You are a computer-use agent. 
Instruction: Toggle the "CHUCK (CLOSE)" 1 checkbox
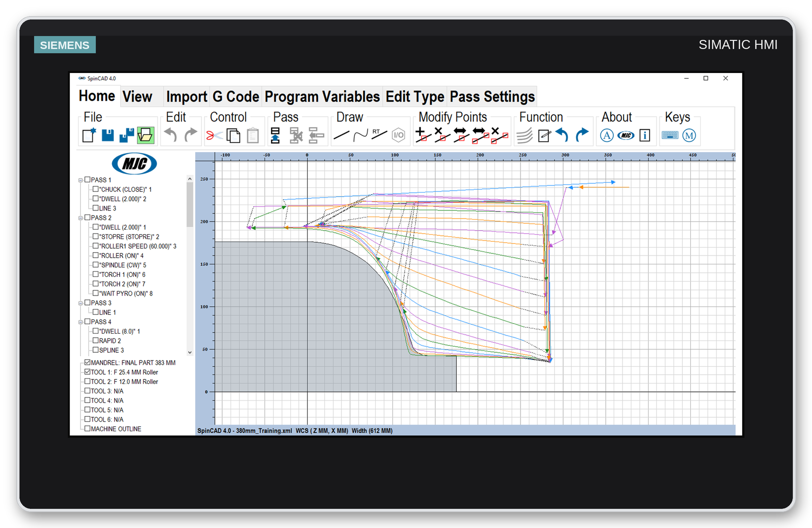click(96, 189)
